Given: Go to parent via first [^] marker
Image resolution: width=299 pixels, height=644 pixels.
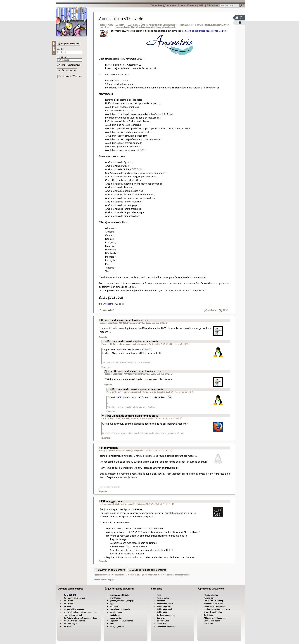Looking at the screenshot, I should pos(103,341).
